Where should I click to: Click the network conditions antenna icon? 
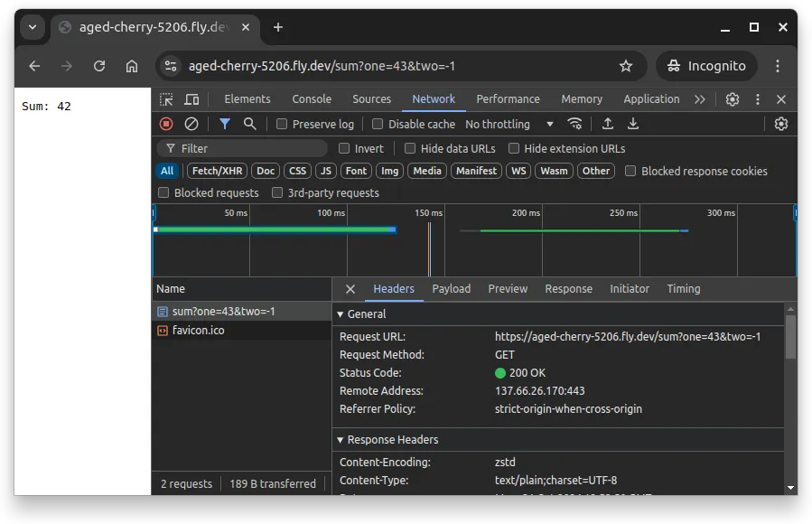click(x=575, y=124)
